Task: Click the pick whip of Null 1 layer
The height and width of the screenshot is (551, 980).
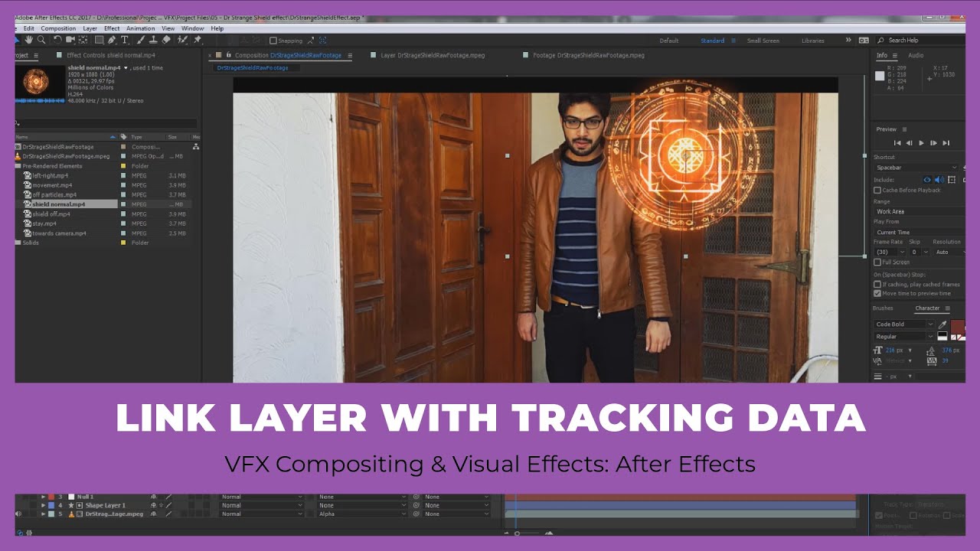Action: click(x=416, y=497)
